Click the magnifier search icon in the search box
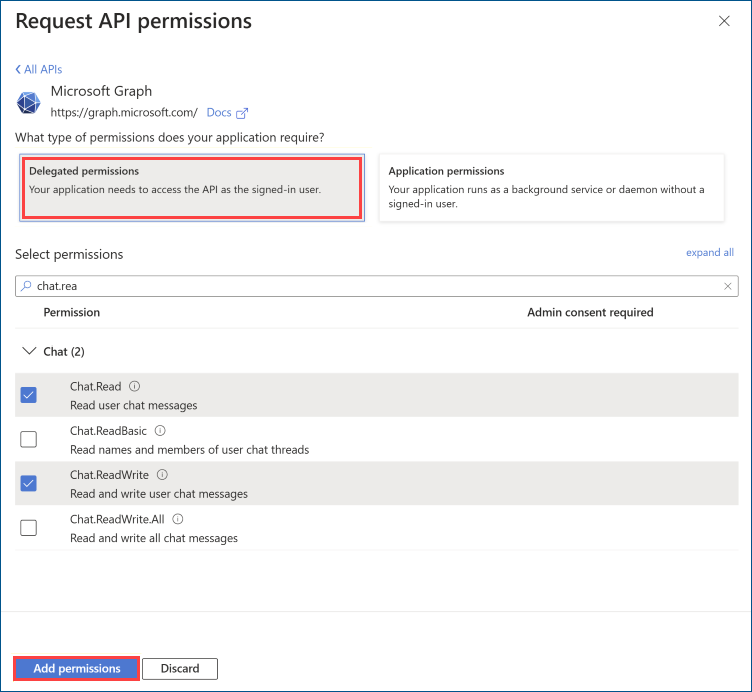752x692 pixels. click(26, 286)
